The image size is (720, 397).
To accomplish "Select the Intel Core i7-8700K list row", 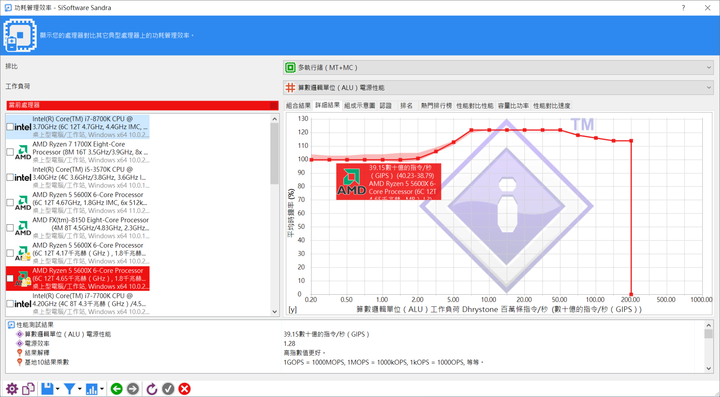I will click(78, 127).
